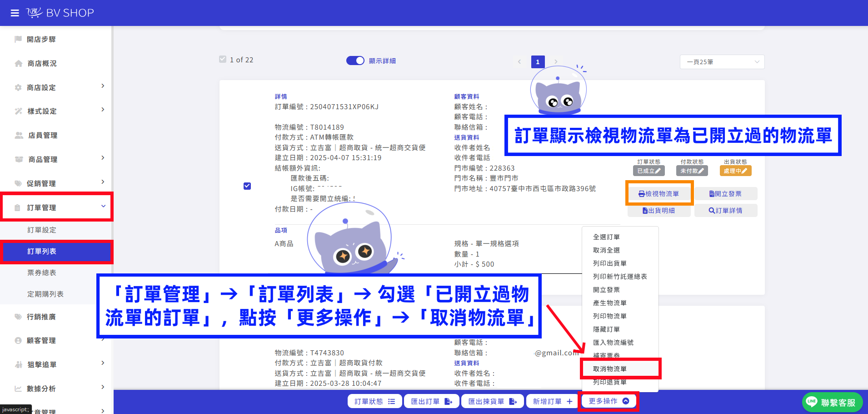The height and width of the screenshot is (414, 868).
Task: Choose 開立發票 in the 更多操作 menu
Action: [620, 290]
